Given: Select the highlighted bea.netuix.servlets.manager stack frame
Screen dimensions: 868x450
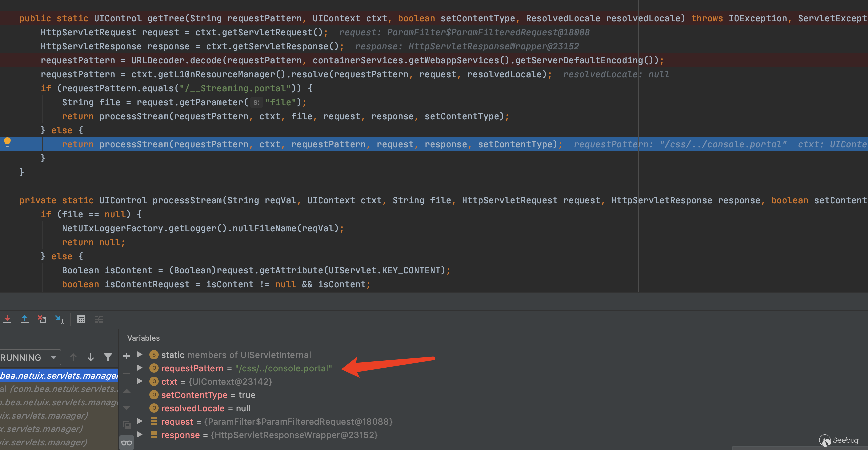Looking at the screenshot, I should (59, 376).
